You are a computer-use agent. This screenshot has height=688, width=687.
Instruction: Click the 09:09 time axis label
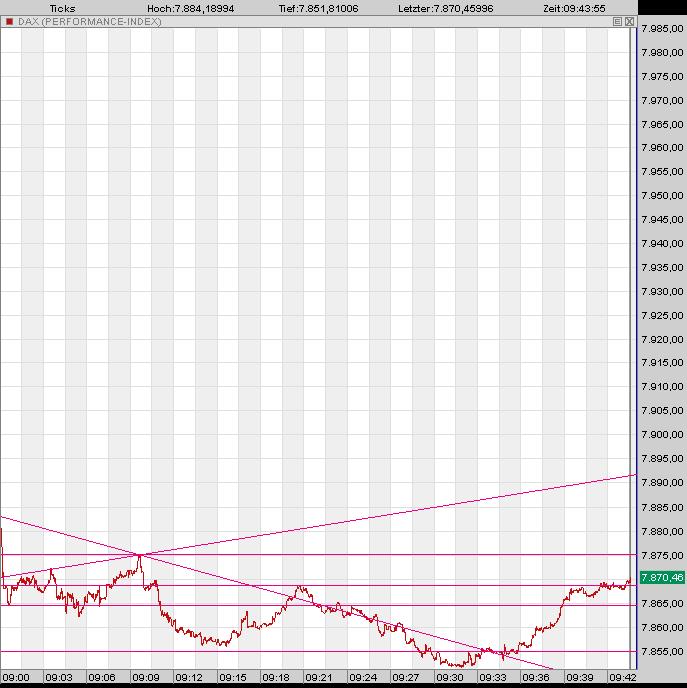click(x=146, y=677)
